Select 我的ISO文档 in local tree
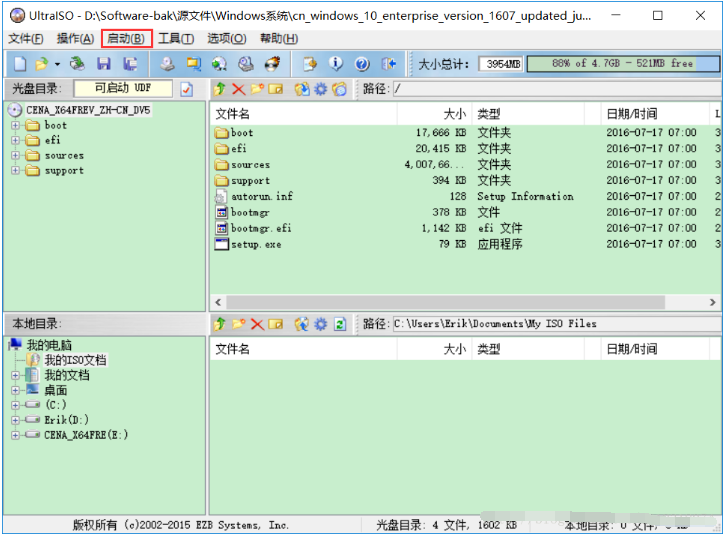The height and width of the screenshot is (535, 728). click(x=76, y=360)
